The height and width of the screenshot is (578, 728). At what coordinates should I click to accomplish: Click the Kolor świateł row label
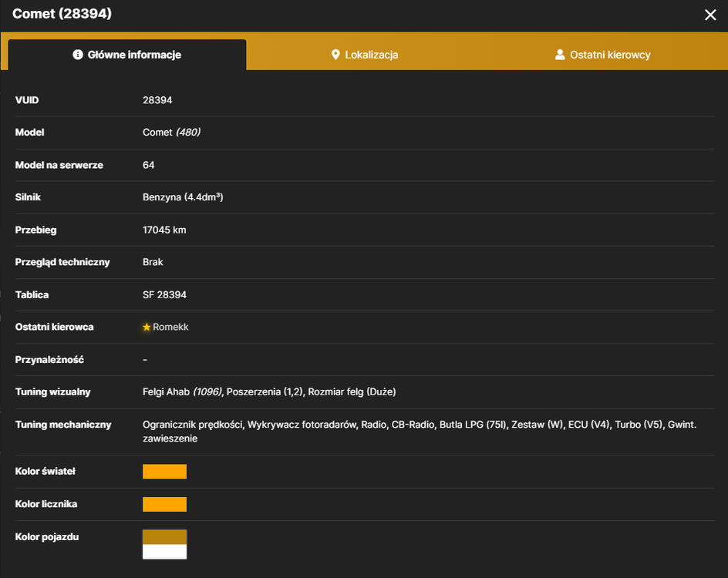click(x=45, y=472)
